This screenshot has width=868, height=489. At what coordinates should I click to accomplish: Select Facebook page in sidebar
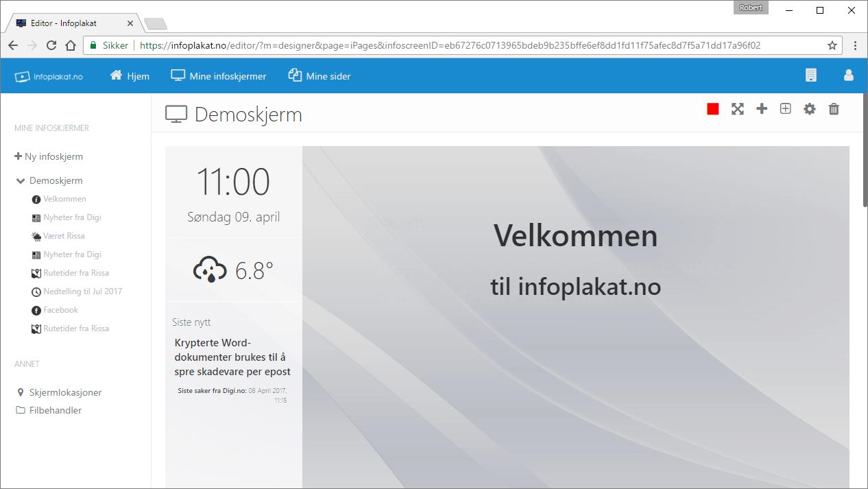(61, 310)
